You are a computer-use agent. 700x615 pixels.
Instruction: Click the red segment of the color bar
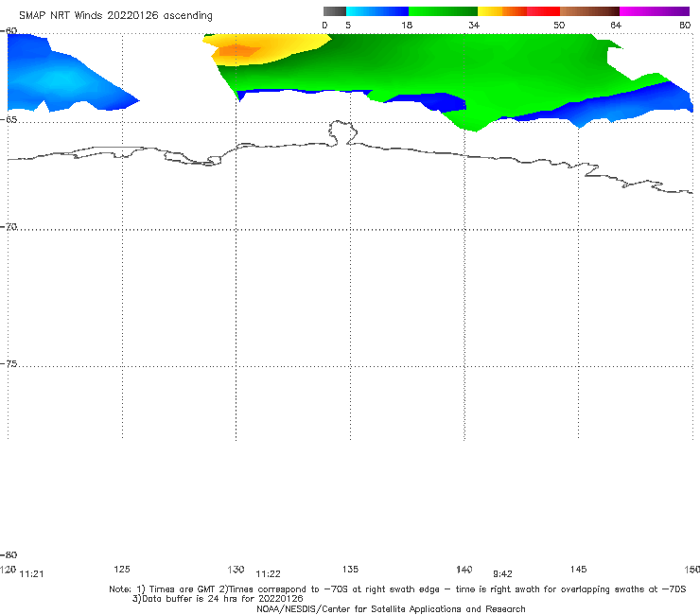[x=543, y=11]
